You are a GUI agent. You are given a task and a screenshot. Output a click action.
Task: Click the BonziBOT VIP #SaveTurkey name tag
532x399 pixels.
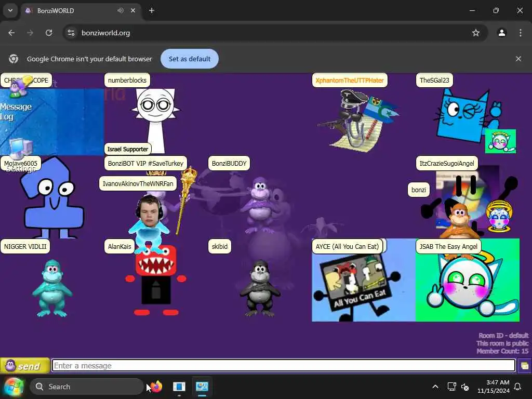[x=145, y=163]
